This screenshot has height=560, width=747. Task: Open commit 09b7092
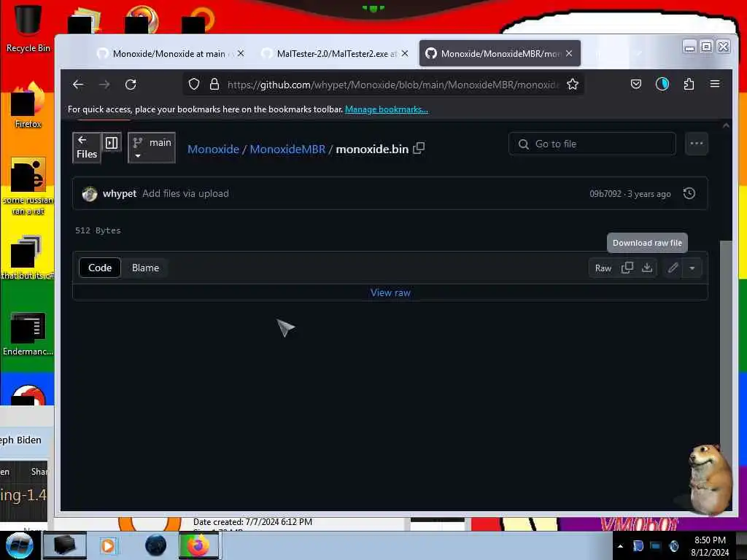[605, 194]
